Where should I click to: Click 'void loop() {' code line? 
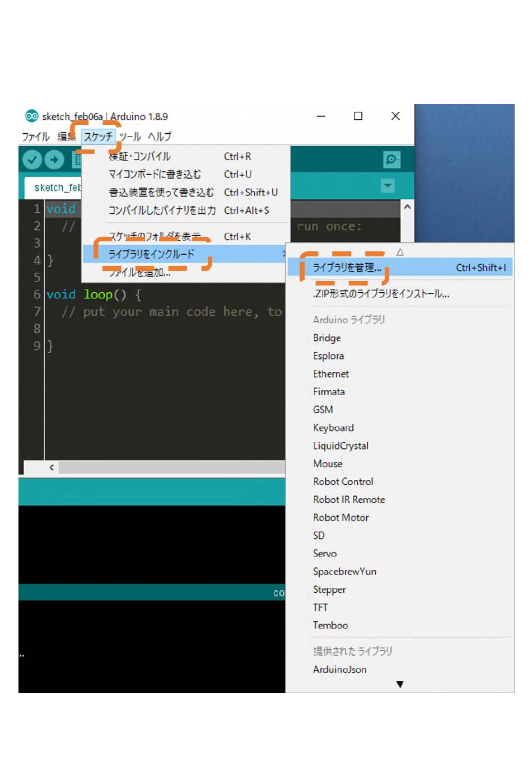pos(94,294)
